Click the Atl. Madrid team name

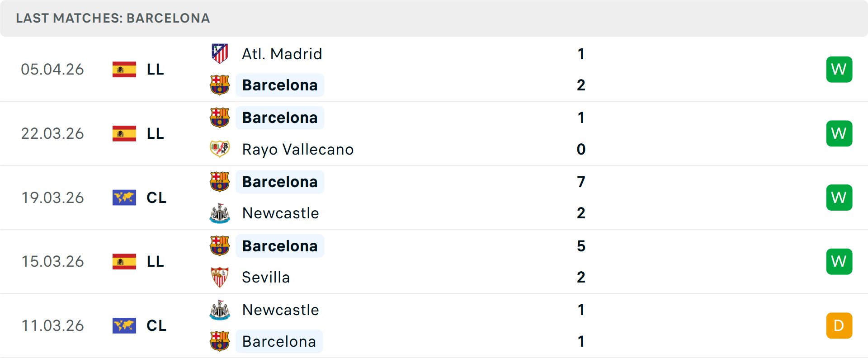pyautogui.click(x=281, y=53)
